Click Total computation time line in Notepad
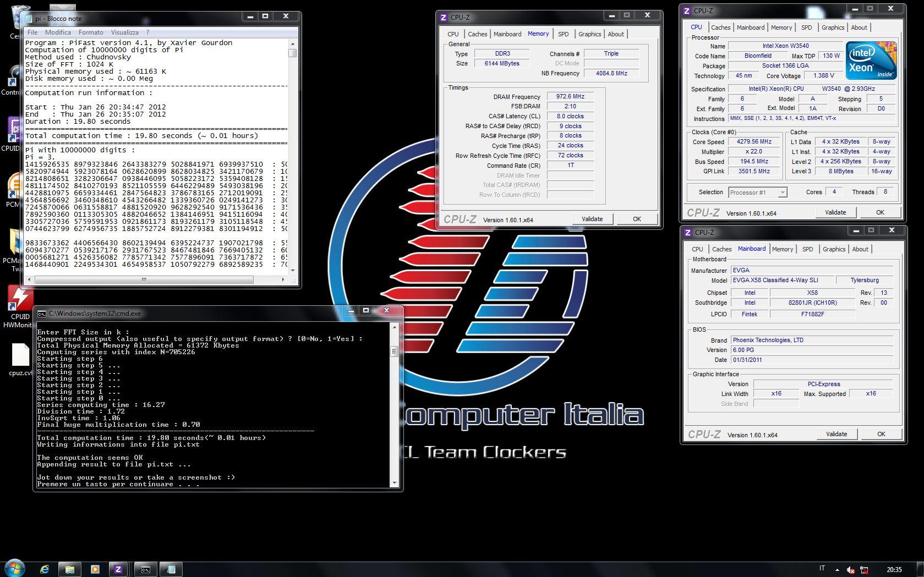 tap(141, 136)
